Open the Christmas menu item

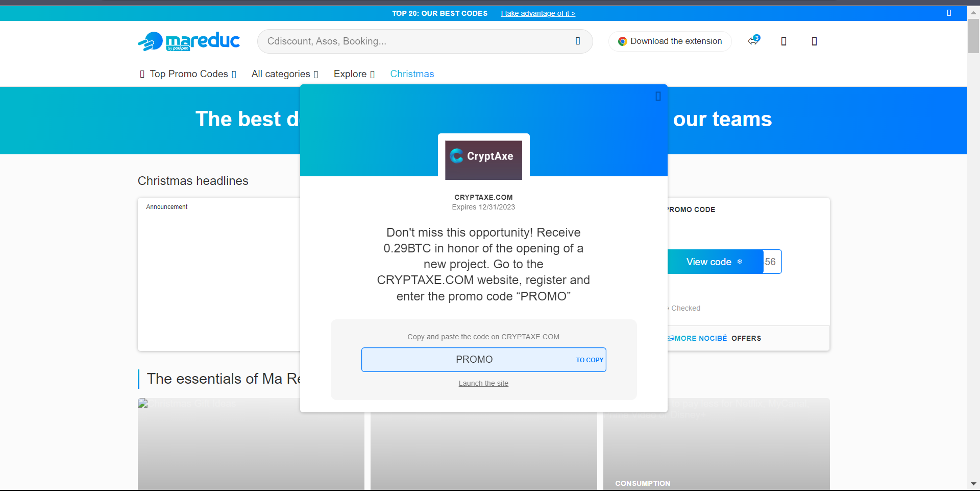[x=412, y=74]
